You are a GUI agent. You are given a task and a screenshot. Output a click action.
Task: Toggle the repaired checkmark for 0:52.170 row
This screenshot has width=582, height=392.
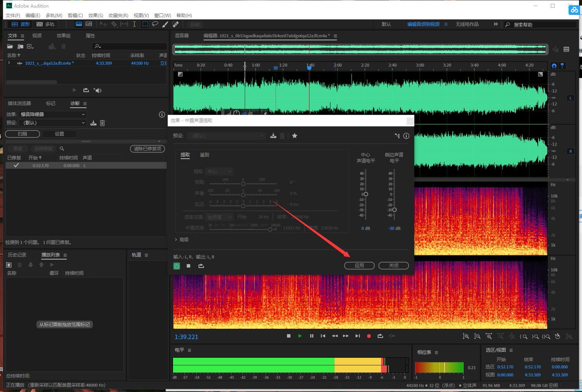point(16,165)
